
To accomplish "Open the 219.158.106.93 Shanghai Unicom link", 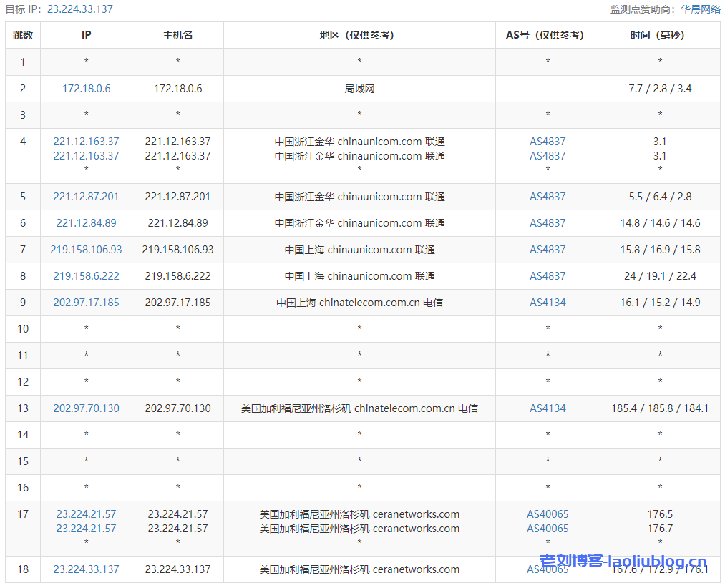I will click(86, 249).
